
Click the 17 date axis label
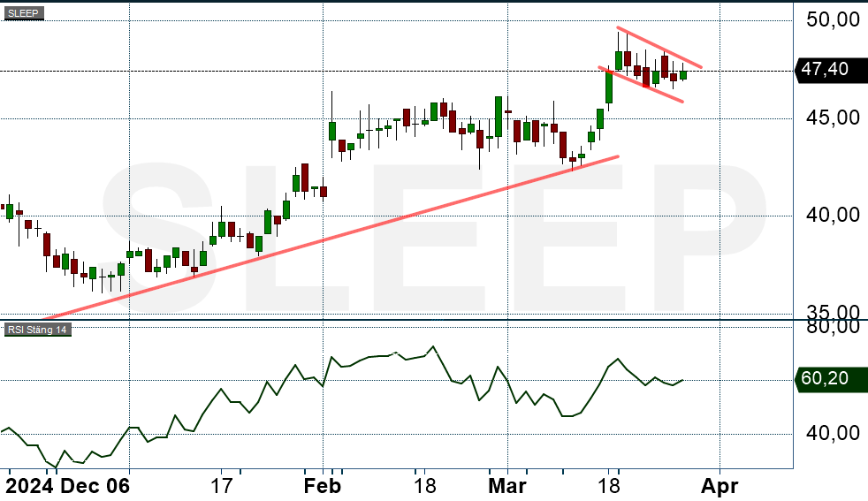(222, 486)
